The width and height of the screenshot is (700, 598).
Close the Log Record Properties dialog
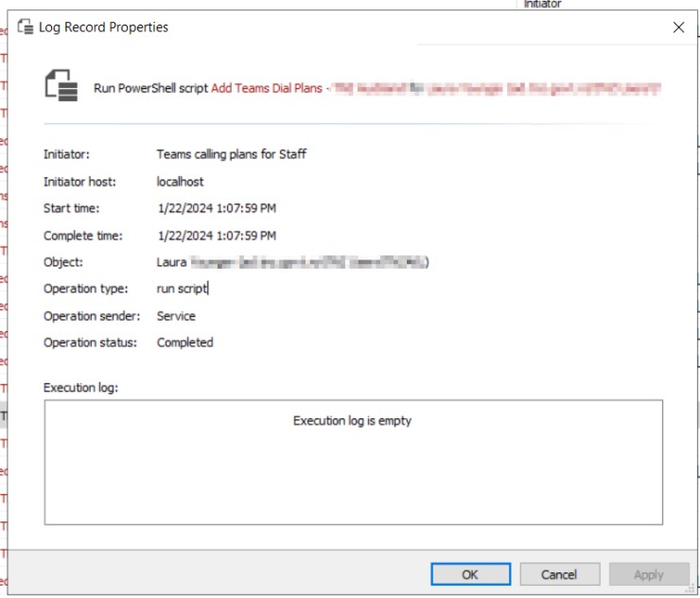pos(678,27)
